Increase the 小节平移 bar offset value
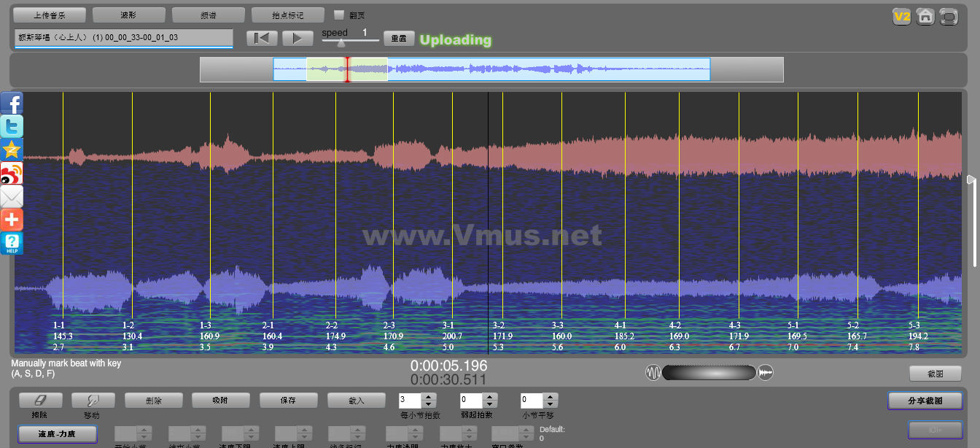Screen dimensions: 980x448 pos(551,396)
